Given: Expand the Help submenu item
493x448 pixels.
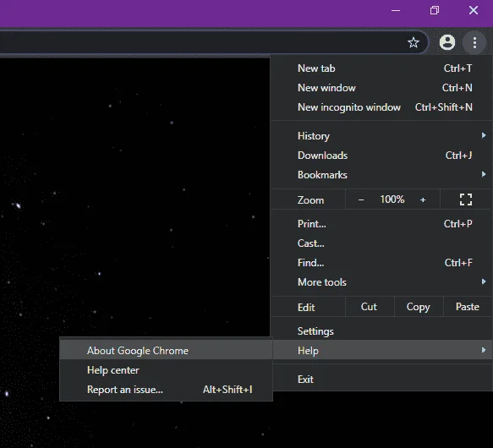Looking at the screenshot, I should [x=382, y=350].
